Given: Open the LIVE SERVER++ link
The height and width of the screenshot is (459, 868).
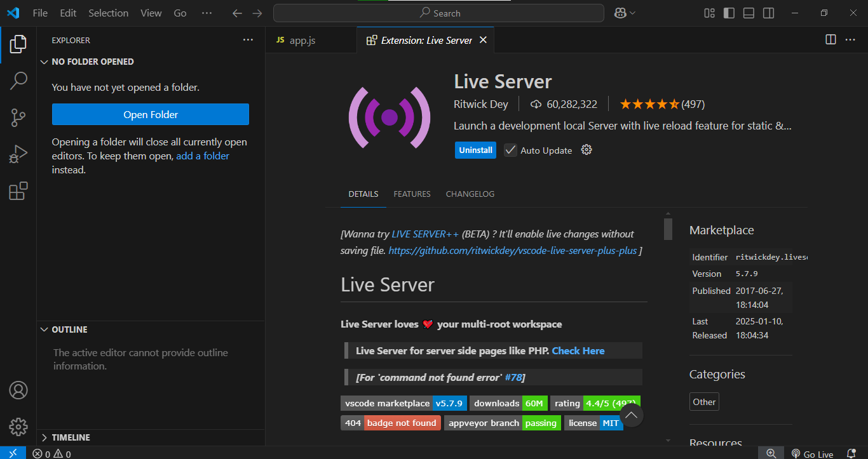Looking at the screenshot, I should [425, 234].
